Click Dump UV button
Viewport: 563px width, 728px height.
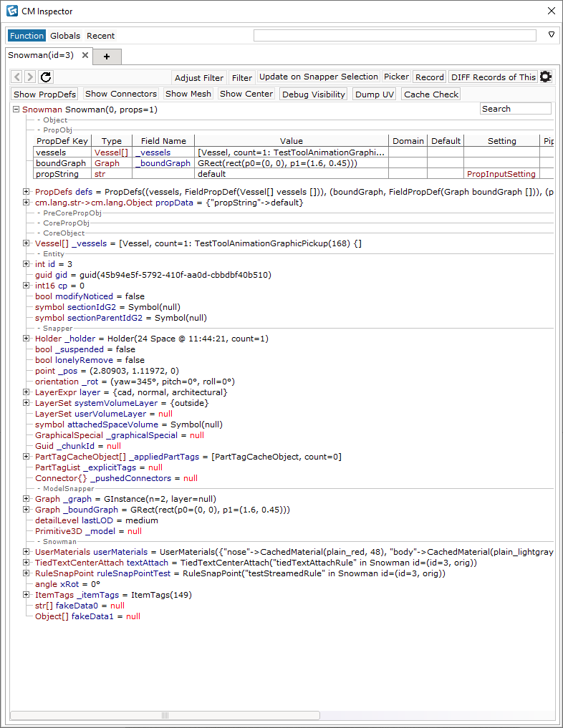(375, 94)
